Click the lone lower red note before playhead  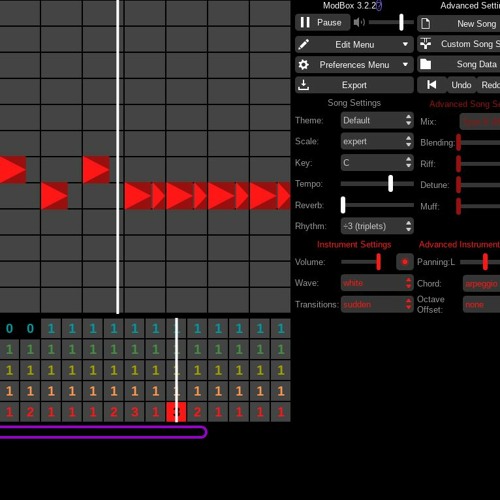click(x=54, y=196)
